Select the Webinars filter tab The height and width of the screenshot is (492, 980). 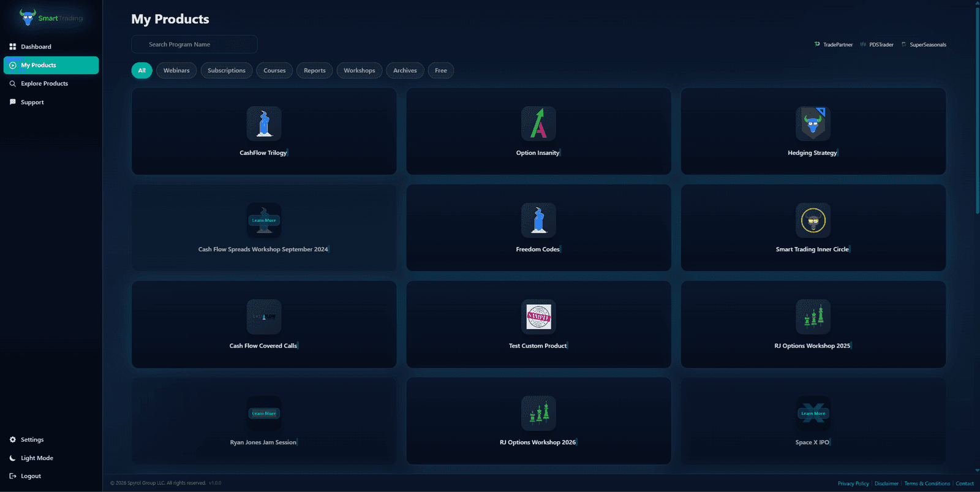pyautogui.click(x=176, y=70)
